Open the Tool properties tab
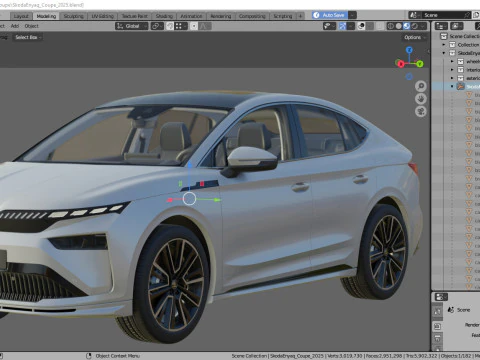The image size is (480, 360). coord(437,312)
